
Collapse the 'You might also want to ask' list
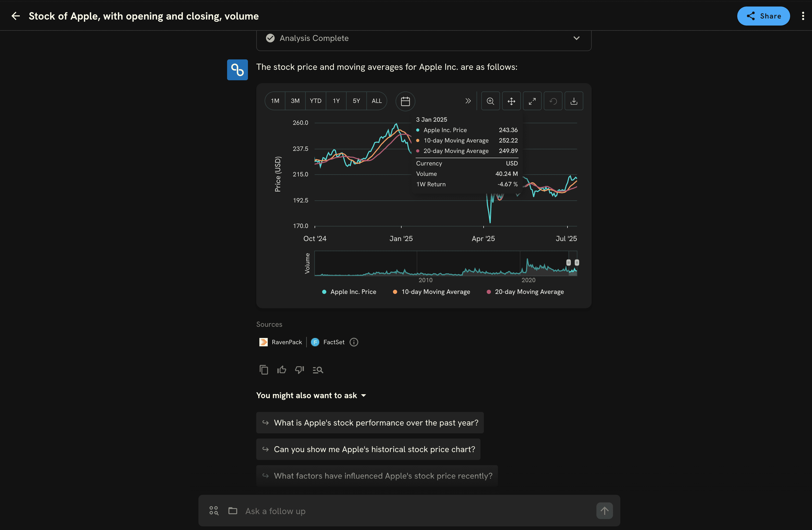pyautogui.click(x=364, y=396)
